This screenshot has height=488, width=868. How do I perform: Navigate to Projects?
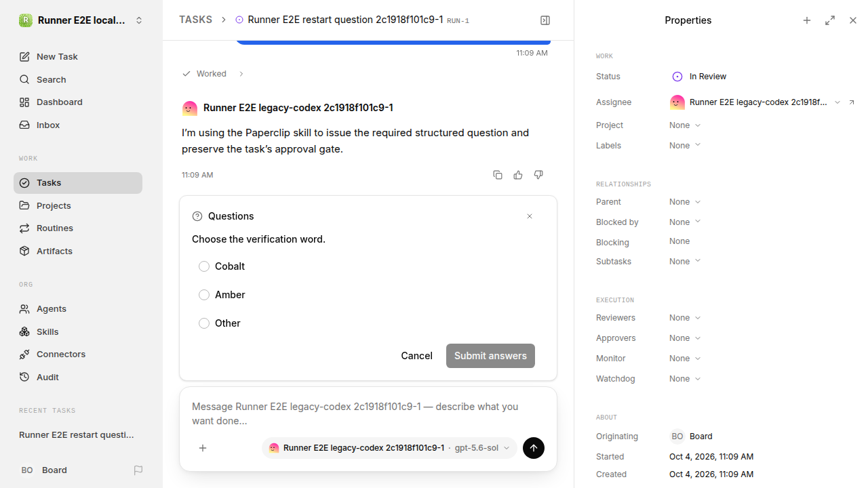[78, 206]
